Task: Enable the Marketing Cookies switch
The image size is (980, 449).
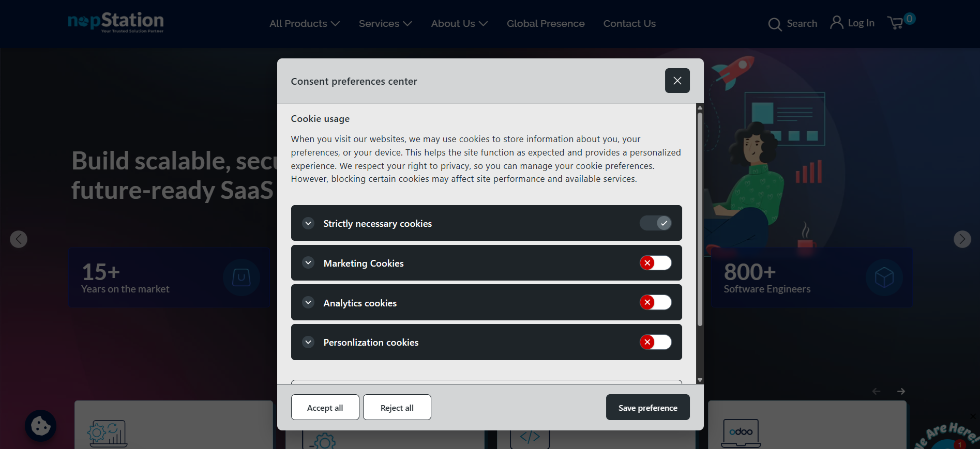Action: tap(656, 263)
